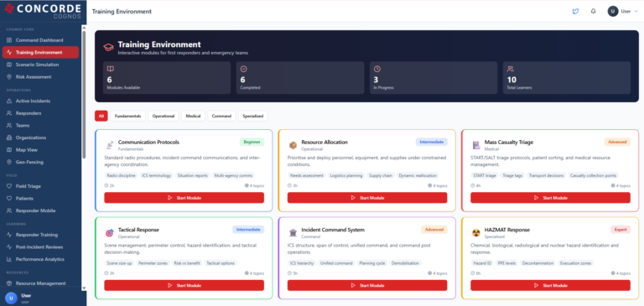Click the Scenario Simulation map icon
This screenshot has width=644, height=306.
[9, 65]
